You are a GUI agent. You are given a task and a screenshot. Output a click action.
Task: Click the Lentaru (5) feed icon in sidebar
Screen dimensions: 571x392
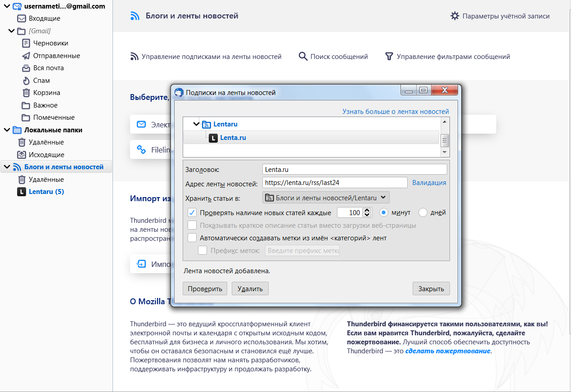[x=22, y=192]
